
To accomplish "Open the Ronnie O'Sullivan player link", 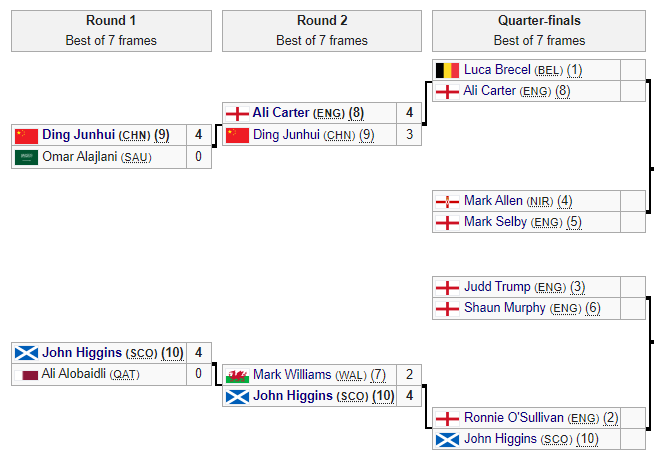I will tap(514, 417).
